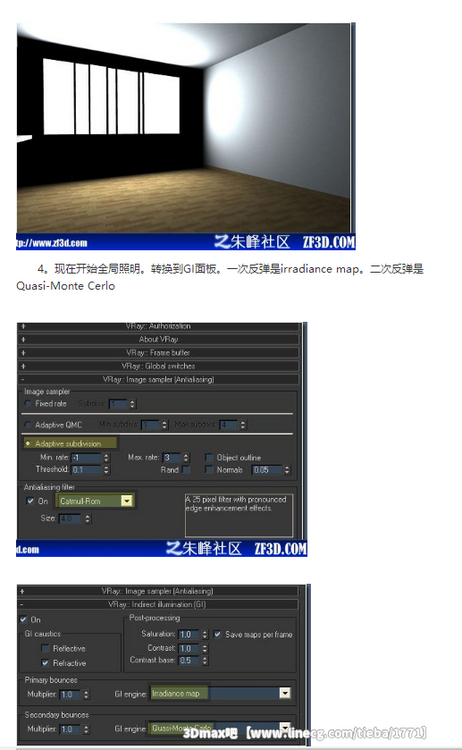The height and width of the screenshot is (750, 462).
Task: Toggle the Object outline checkbox
Action: 209,457
